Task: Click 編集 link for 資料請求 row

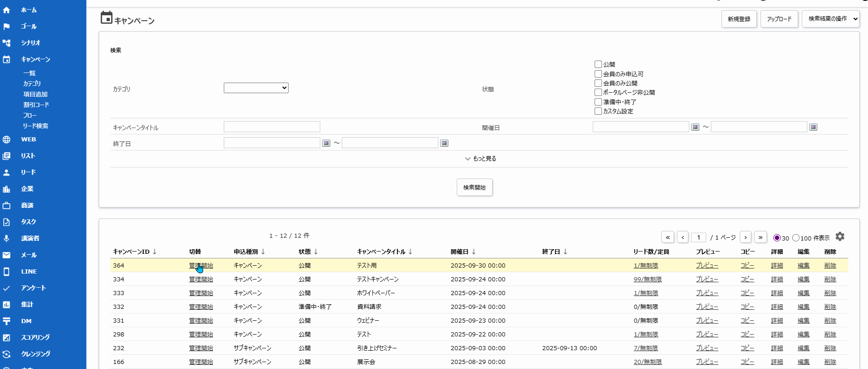Action: pos(804,307)
